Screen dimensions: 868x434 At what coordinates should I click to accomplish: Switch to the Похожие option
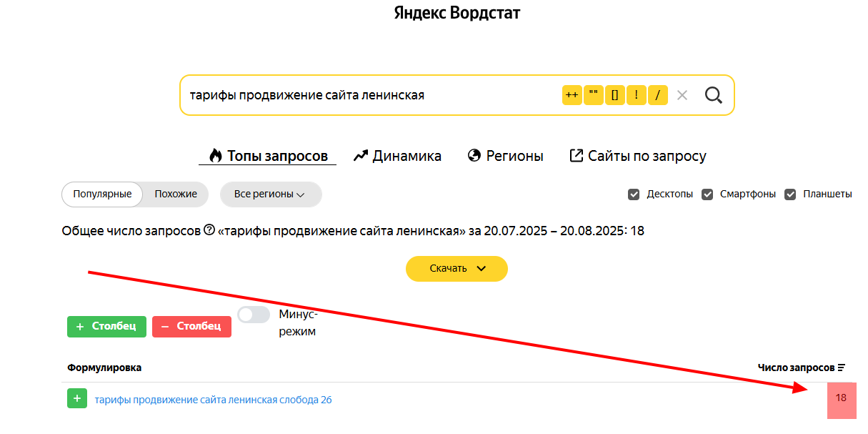click(176, 194)
